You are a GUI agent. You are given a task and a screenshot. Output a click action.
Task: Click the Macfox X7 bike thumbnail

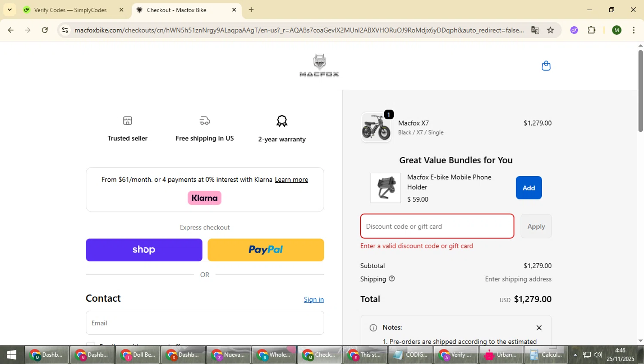[376, 127]
